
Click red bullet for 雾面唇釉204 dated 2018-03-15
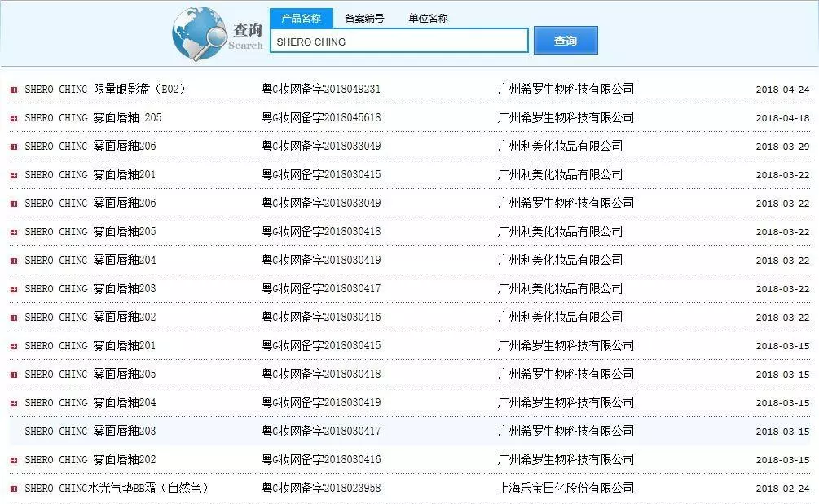tap(14, 403)
